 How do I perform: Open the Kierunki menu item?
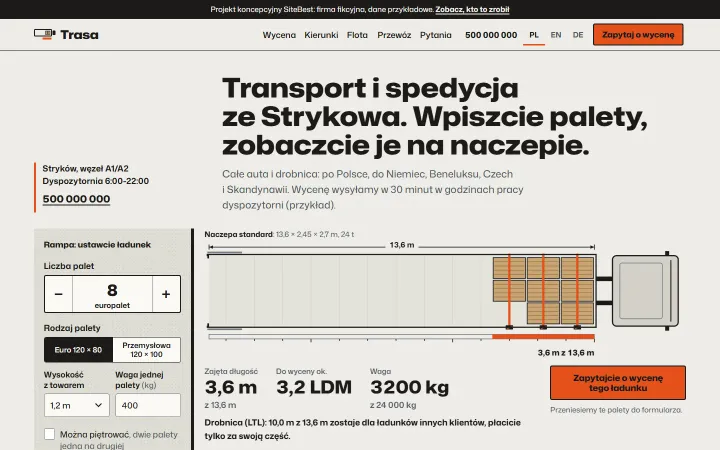point(321,35)
